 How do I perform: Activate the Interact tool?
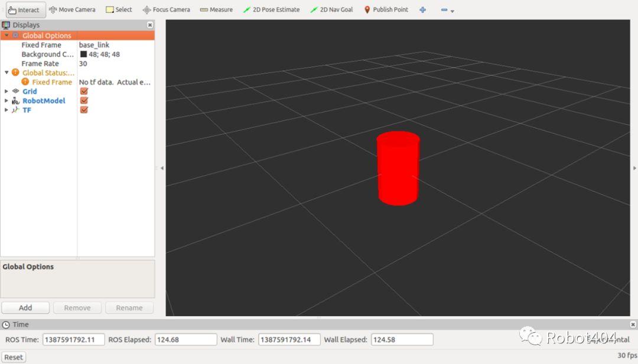(25, 10)
